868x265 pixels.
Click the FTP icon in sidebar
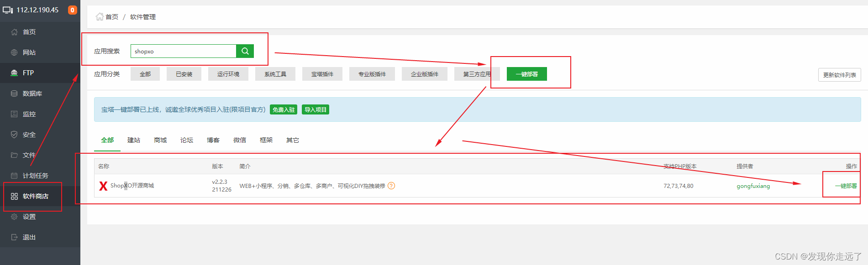click(x=14, y=73)
